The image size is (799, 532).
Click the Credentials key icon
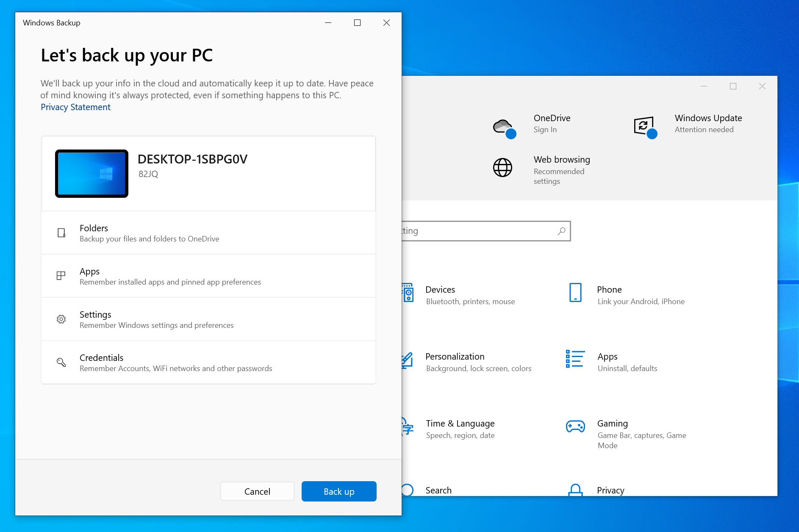(x=61, y=362)
